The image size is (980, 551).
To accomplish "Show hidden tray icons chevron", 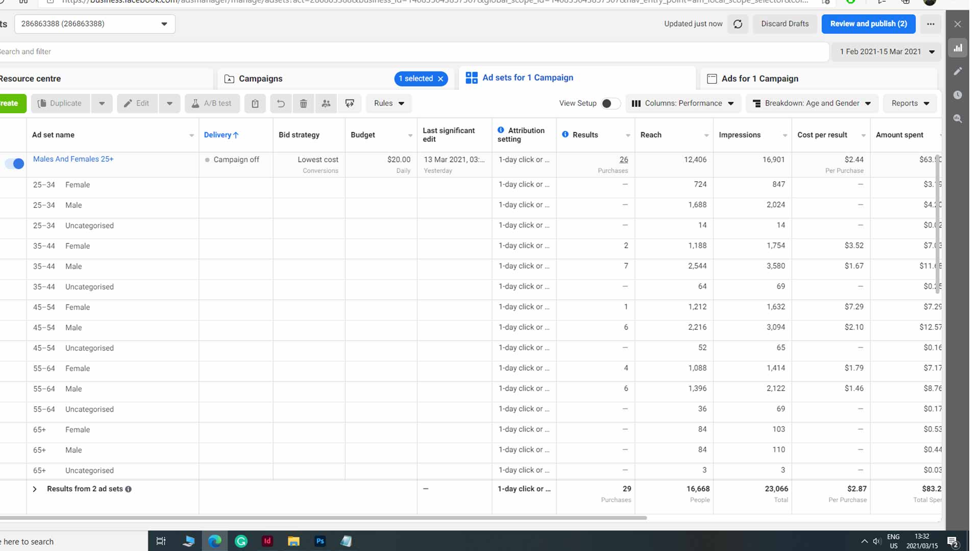I will [864, 541].
